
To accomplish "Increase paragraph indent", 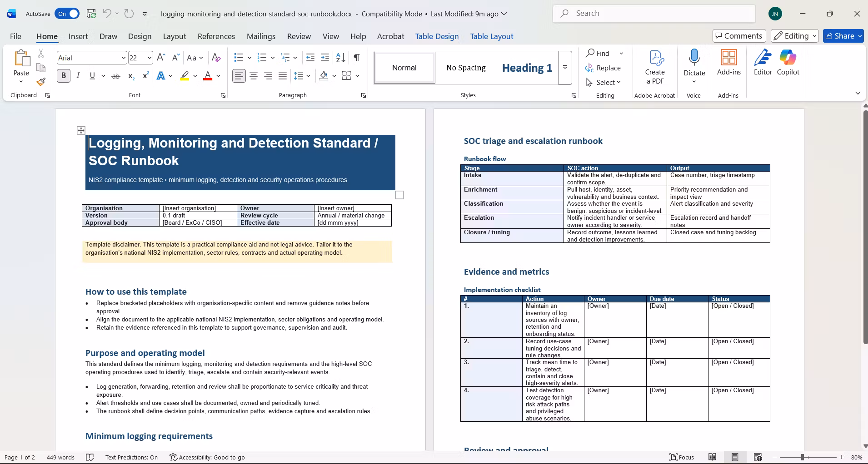I will (325, 58).
